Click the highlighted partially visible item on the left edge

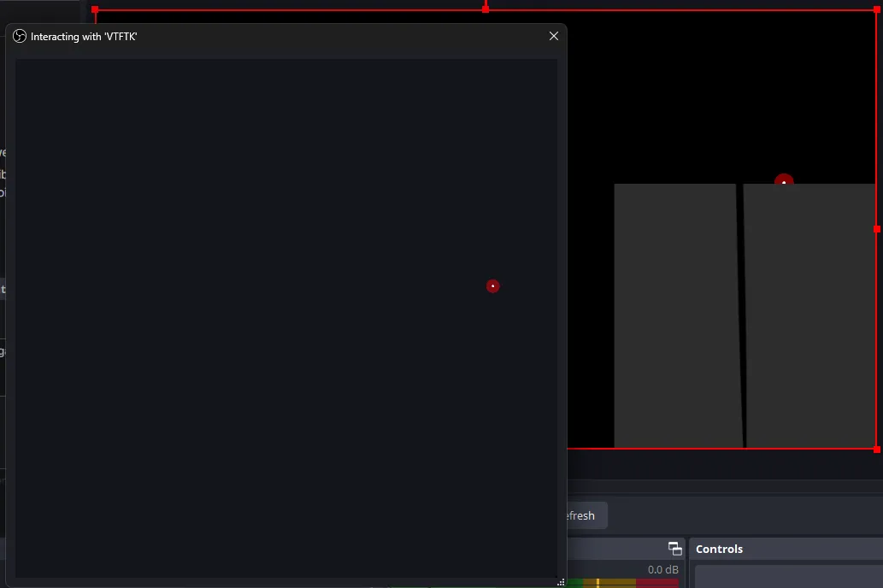pyautogui.click(x=3, y=289)
